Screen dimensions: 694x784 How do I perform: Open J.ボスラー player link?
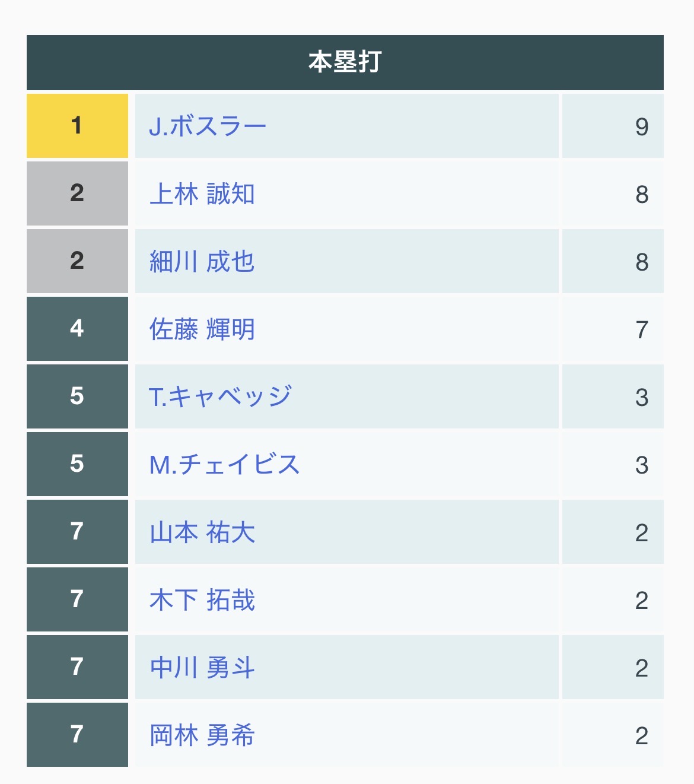[208, 126]
